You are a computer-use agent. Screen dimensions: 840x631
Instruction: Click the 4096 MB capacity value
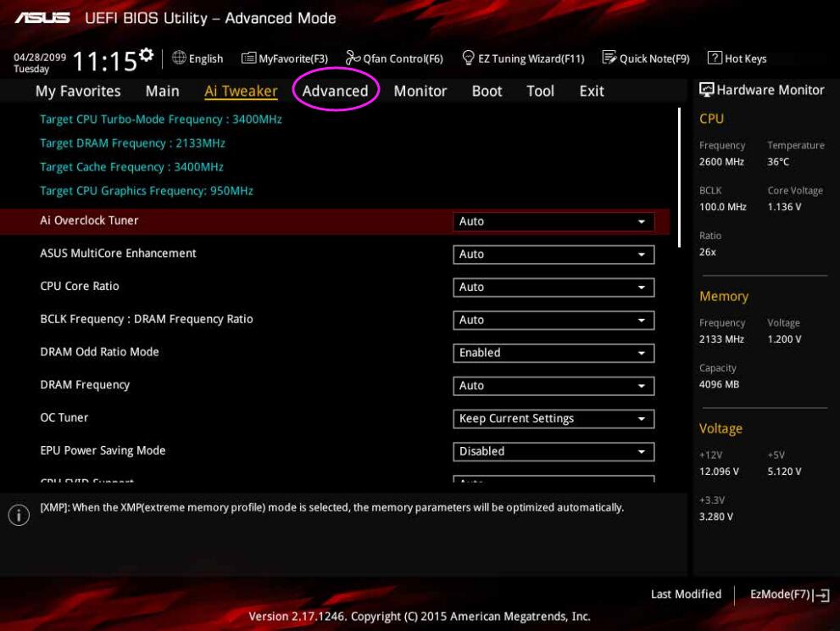click(x=719, y=384)
